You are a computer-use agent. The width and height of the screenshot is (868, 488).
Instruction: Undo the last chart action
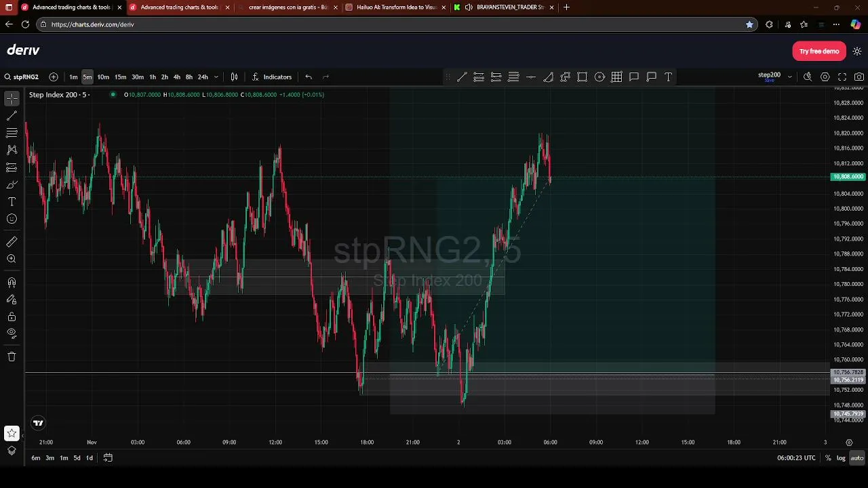coord(309,77)
